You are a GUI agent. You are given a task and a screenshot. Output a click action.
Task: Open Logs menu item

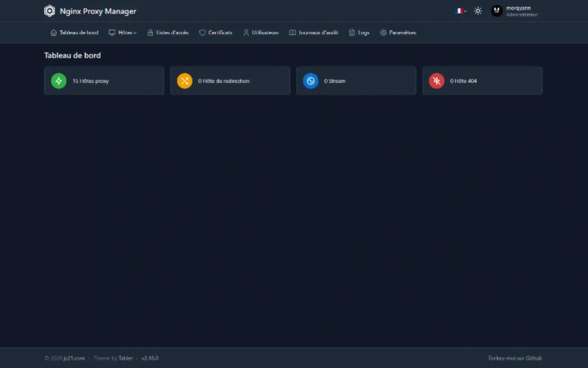click(x=359, y=33)
